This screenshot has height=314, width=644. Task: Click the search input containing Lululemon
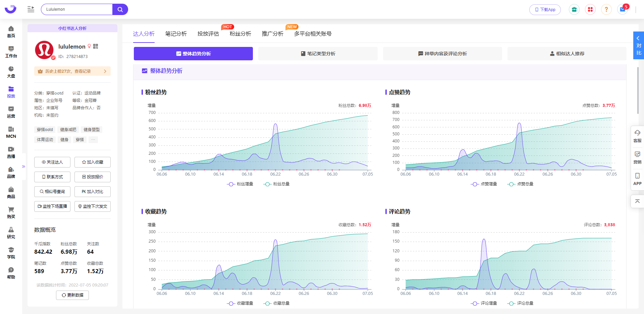pos(77,9)
